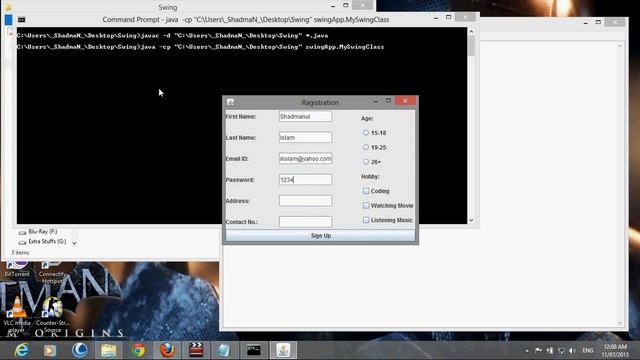Check the Watching Movie checkbox
Image resolution: width=640 pixels, height=360 pixels.
[366, 205]
